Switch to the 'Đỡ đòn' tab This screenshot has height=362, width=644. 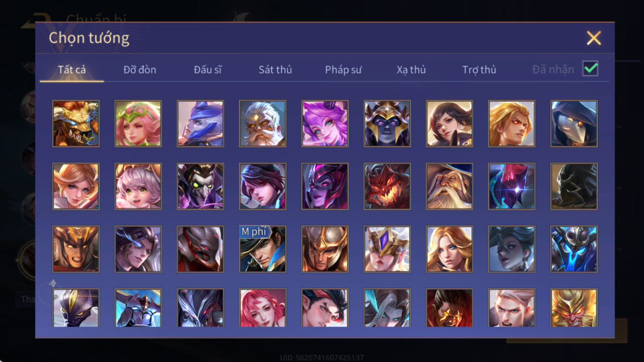pos(140,70)
